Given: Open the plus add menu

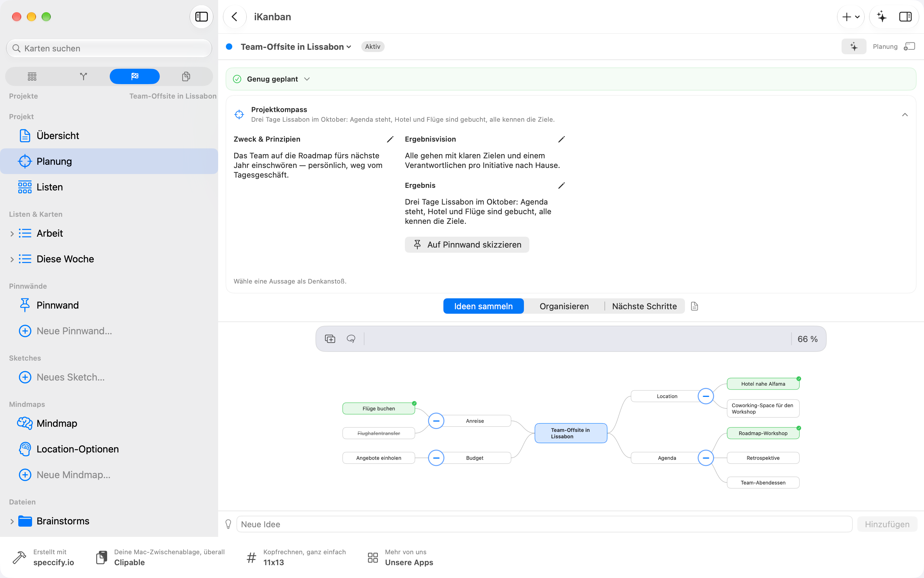Looking at the screenshot, I should coord(851,17).
